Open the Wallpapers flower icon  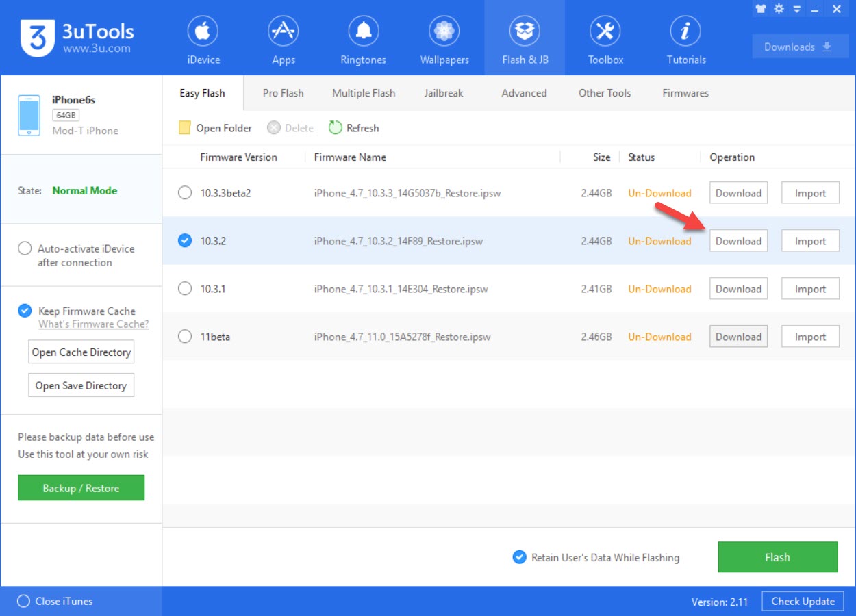pyautogui.click(x=444, y=31)
